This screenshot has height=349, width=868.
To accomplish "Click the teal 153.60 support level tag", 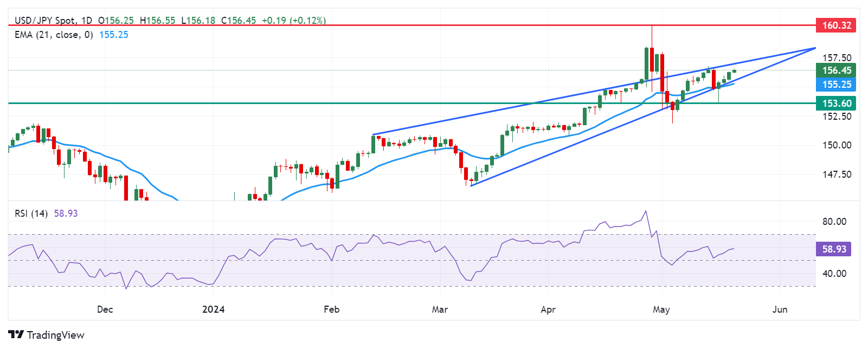I will pyautogui.click(x=835, y=103).
